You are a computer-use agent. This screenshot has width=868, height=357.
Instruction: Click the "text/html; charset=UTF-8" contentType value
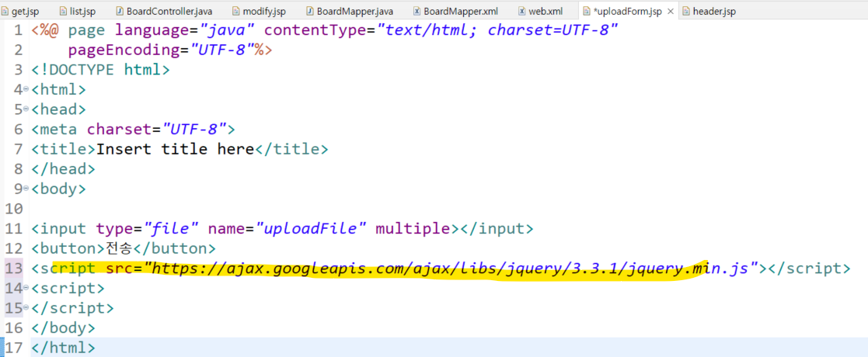pos(497,29)
